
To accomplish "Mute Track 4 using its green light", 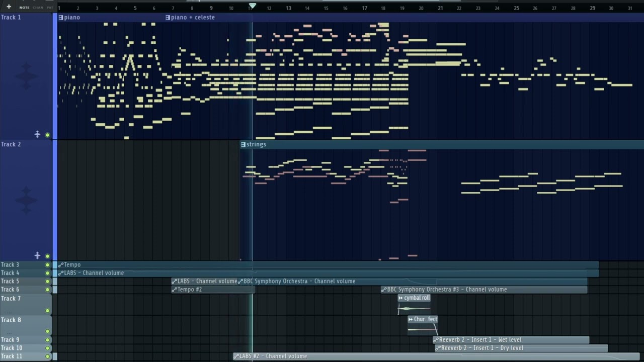I will point(48,273).
